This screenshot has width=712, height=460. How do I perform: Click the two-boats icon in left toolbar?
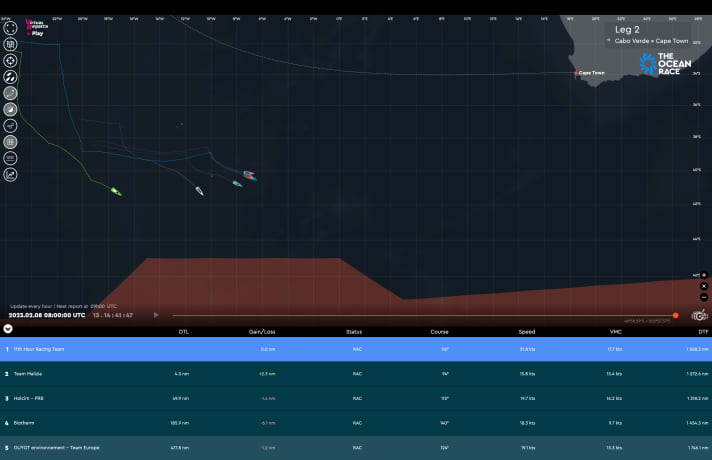10,77
